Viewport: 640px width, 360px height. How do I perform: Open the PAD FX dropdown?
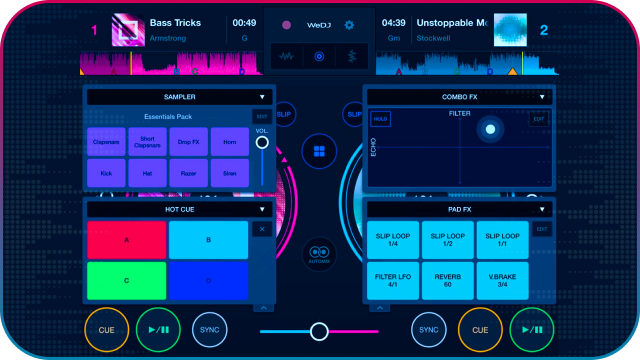(542, 209)
